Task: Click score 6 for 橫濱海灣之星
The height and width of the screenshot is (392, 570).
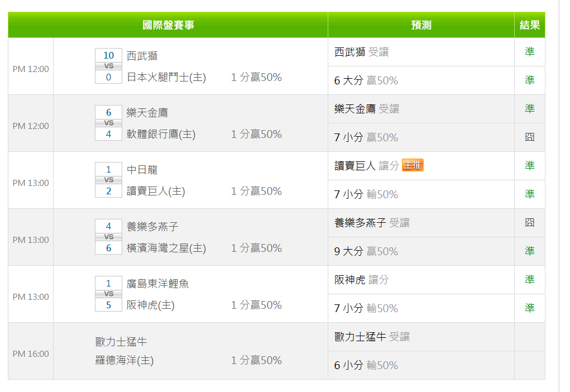Action: [x=108, y=248]
